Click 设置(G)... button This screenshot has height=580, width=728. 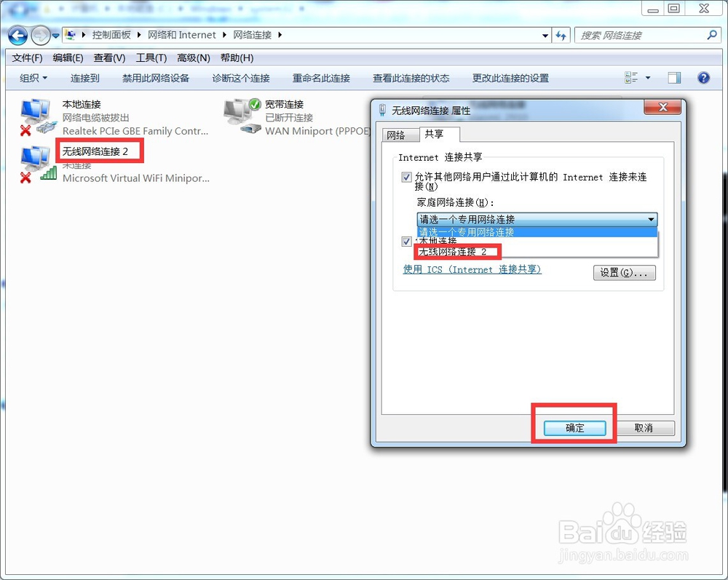coord(625,272)
